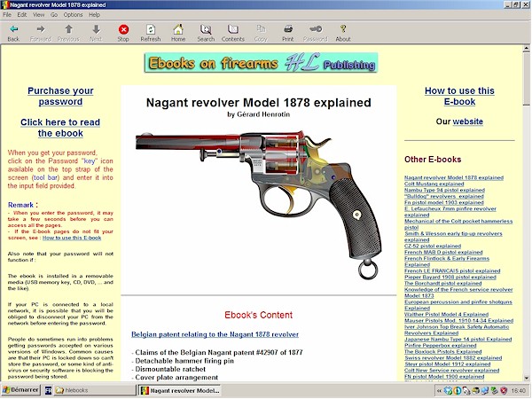Click the Purchase your password link
Image resolution: width=532 pixels, height=399 pixels.
click(x=60, y=96)
